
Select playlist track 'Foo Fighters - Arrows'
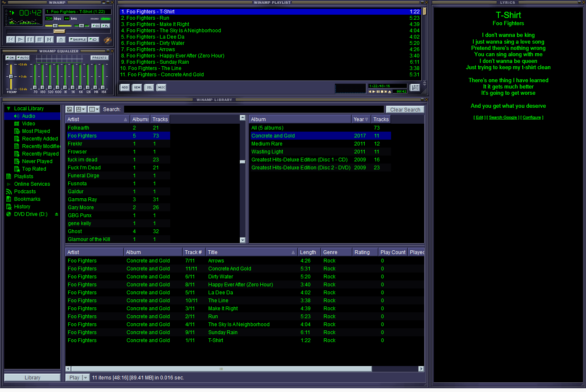[270, 49]
